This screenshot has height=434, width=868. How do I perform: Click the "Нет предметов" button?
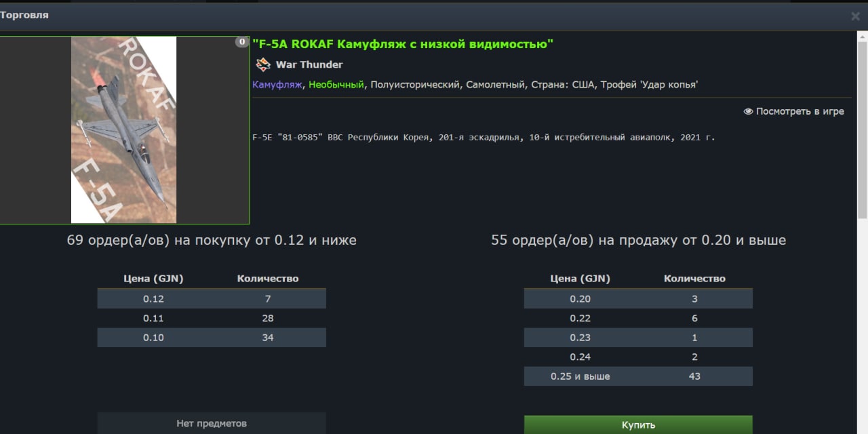tap(212, 423)
